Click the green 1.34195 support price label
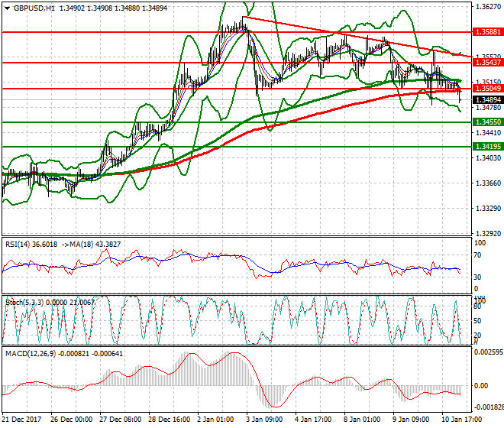This screenshot has height=428, width=504. pyautogui.click(x=488, y=147)
